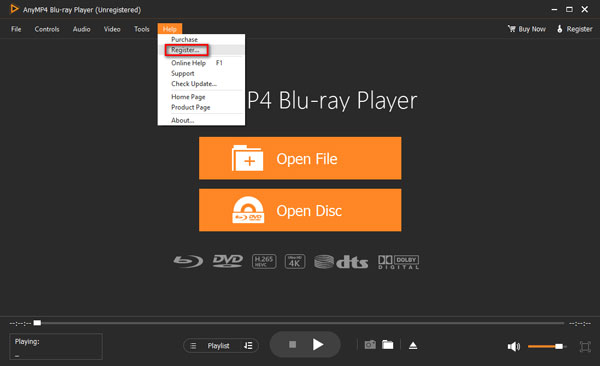Screen dimensions: 600x366
Task: Click the stop playback button
Action: [x=292, y=345]
